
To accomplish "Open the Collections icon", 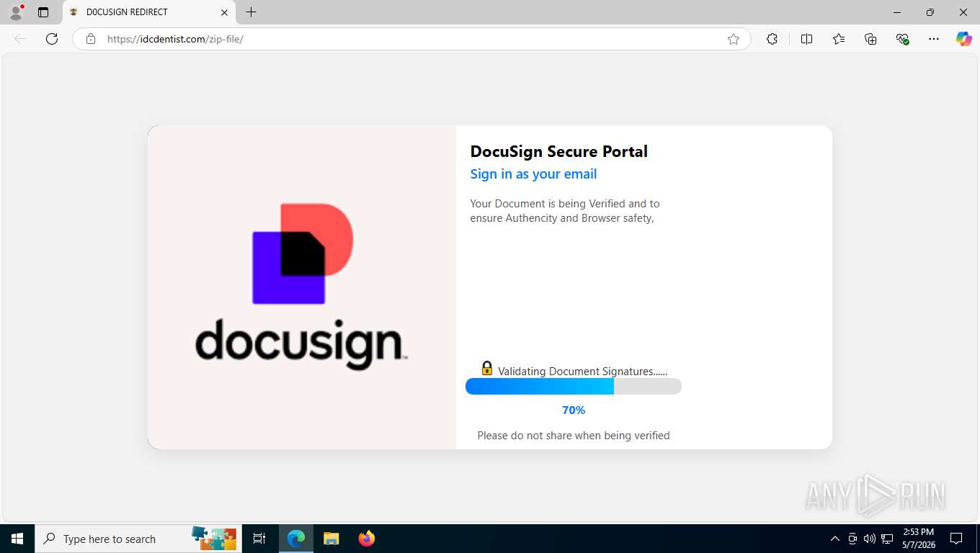I will pos(870,39).
